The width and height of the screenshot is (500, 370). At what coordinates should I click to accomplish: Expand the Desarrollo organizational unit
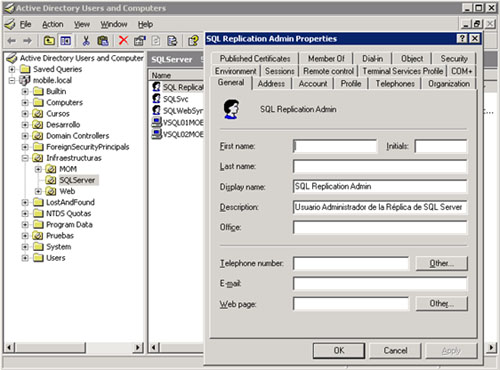[x=25, y=125]
